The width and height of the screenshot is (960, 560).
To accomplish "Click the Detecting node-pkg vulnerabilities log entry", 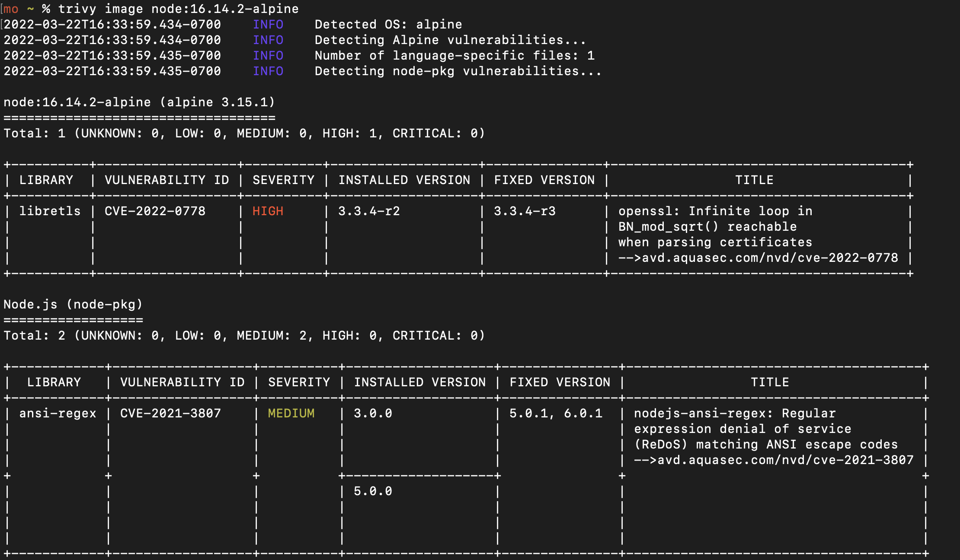I will tap(457, 71).
